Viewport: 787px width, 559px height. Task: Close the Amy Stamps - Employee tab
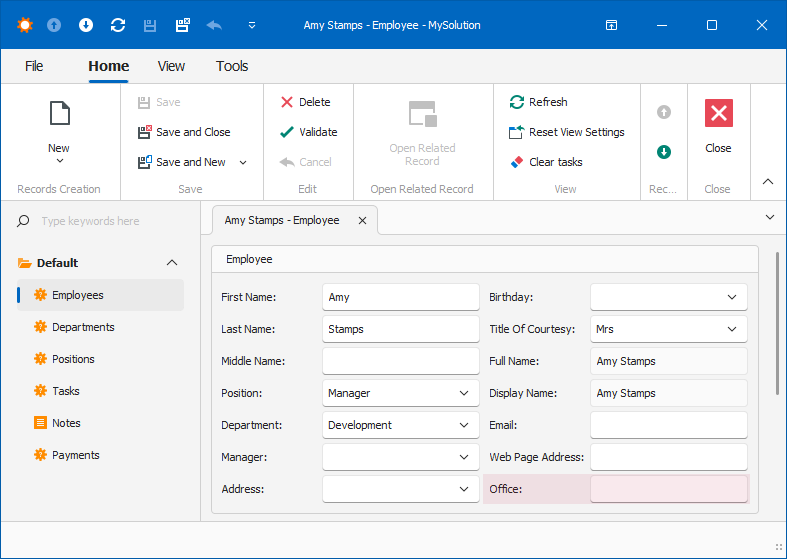tap(362, 220)
